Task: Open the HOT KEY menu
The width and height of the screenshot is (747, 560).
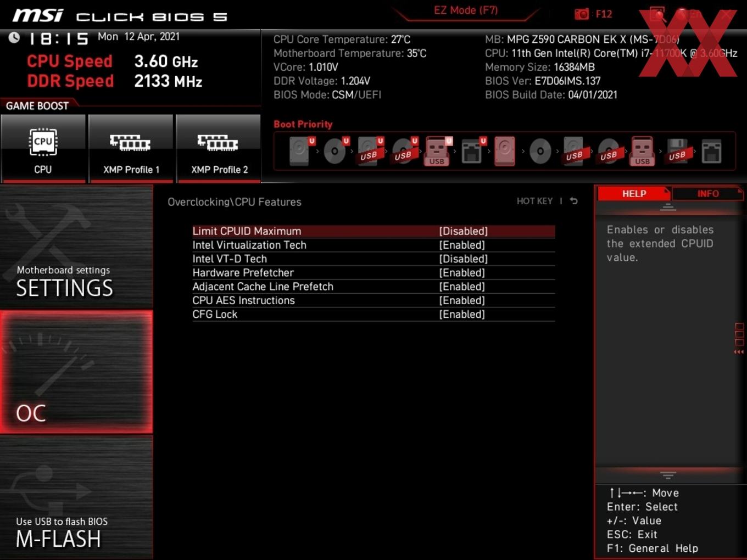Action: click(x=534, y=201)
